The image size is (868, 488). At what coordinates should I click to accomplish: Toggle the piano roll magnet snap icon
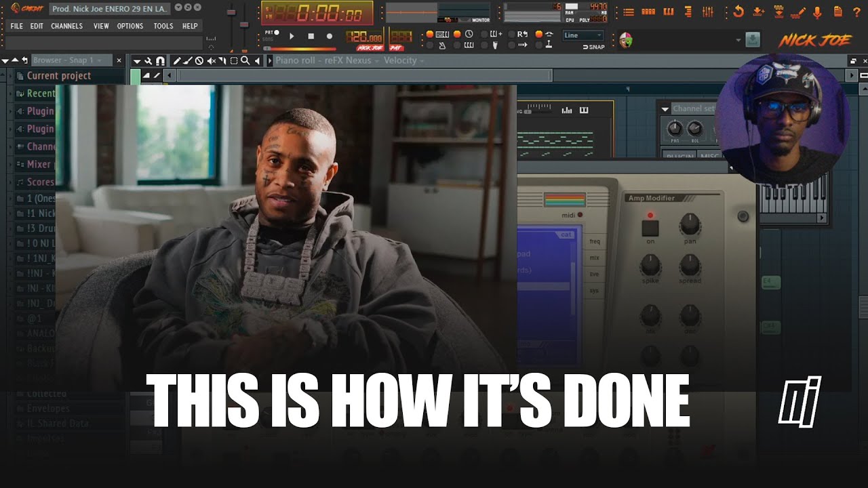coord(160,60)
